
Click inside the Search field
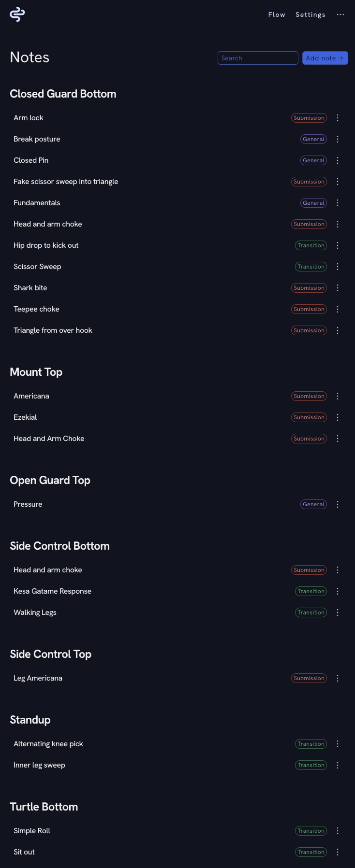tap(258, 57)
